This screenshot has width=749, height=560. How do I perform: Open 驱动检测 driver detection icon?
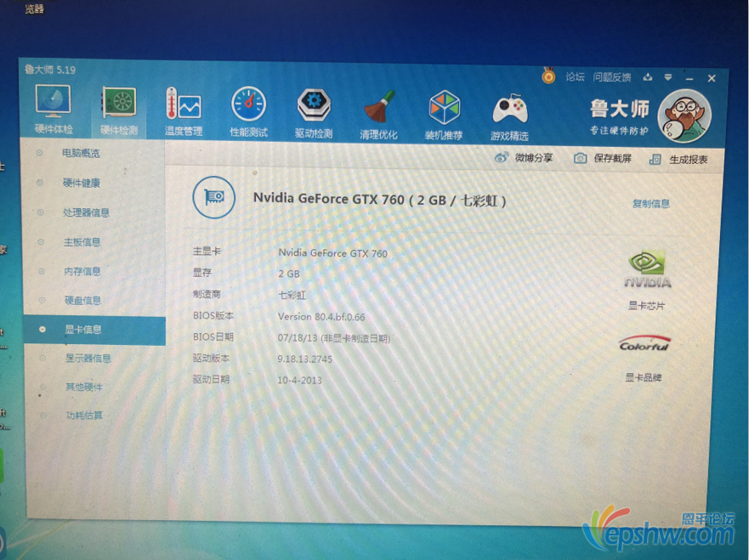(x=314, y=114)
